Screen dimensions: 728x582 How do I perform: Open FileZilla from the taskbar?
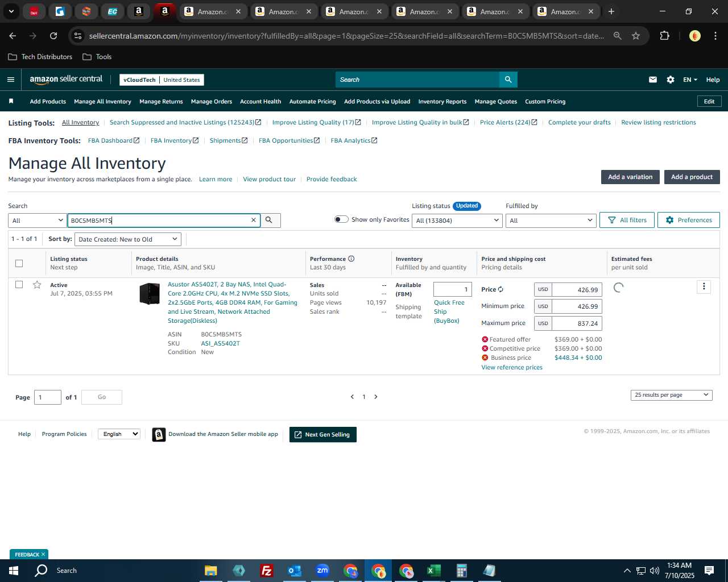[x=266, y=571]
